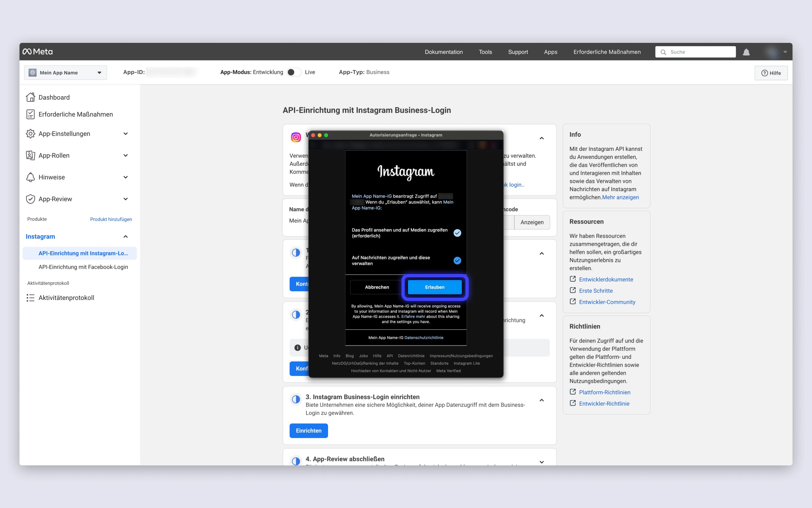Click the Hilfe button
812x508 pixels.
pyautogui.click(x=771, y=73)
